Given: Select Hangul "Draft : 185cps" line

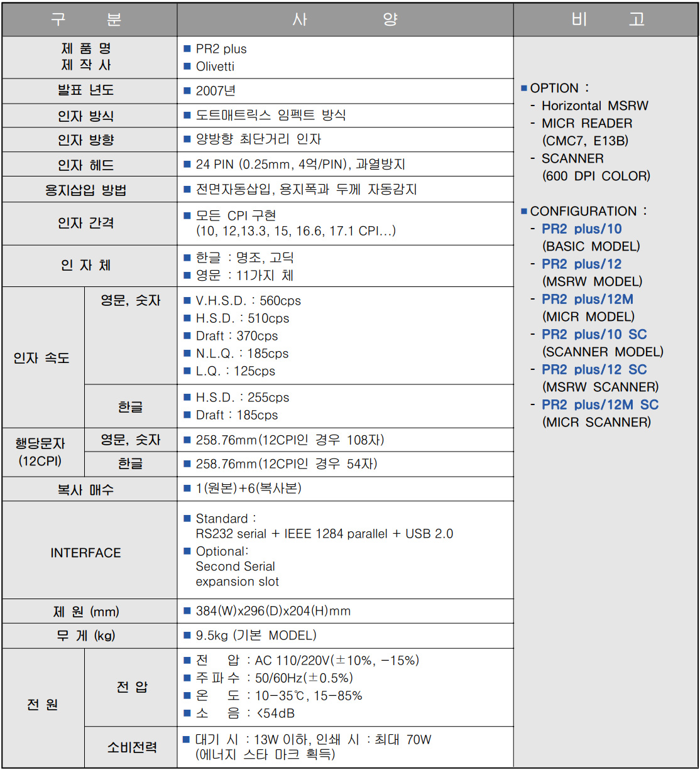Looking at the screenshot, I should [237, 415].
